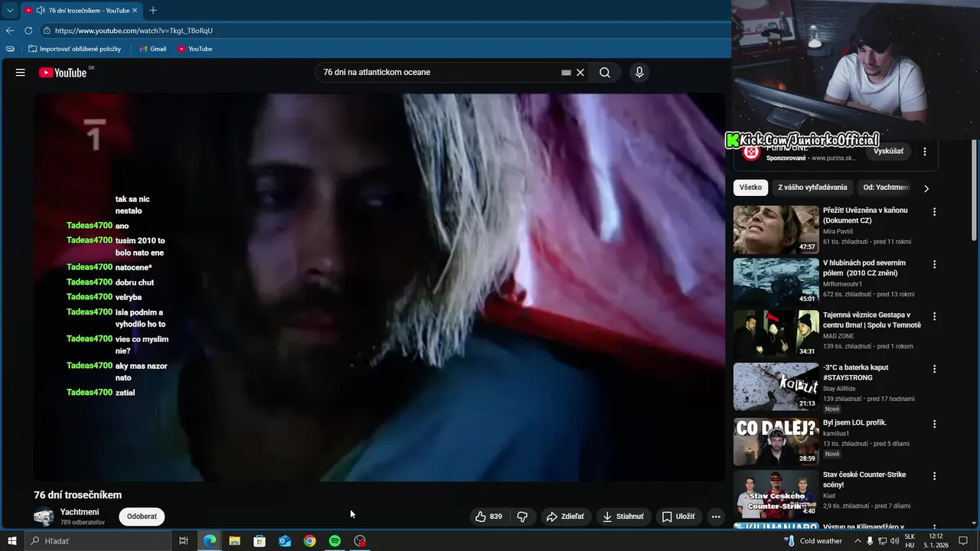Open Google Chrome from the taskbar

[x=309, y=541]
